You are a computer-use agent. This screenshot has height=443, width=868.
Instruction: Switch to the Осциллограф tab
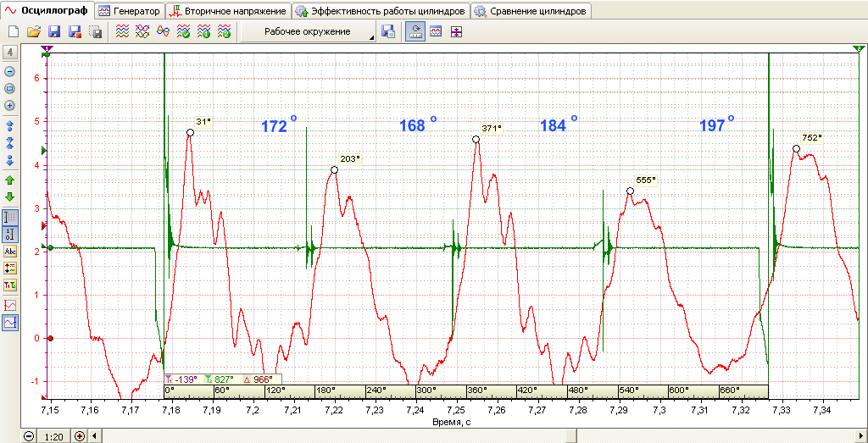(x=47, y=10)
